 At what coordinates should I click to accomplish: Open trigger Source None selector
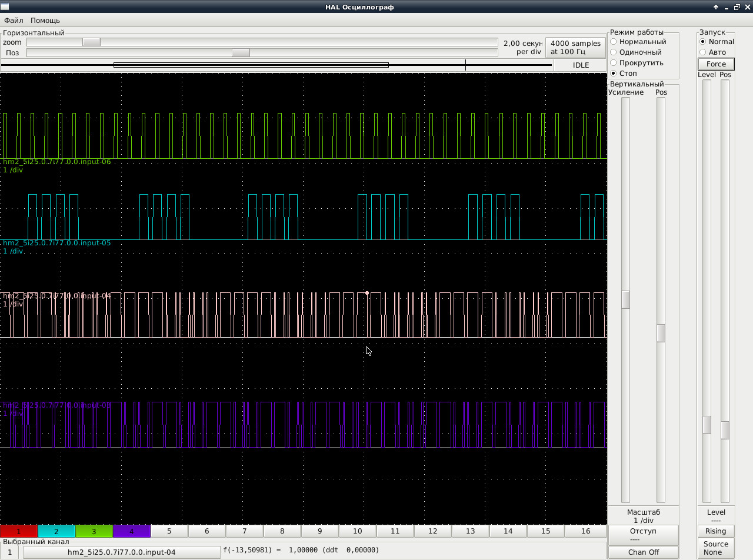(x=716, y=548)
